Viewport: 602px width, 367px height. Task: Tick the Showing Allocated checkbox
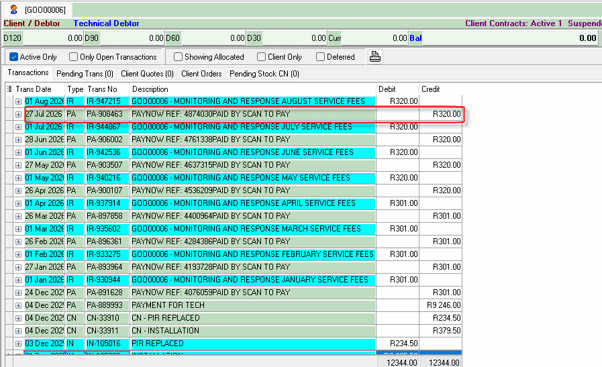click(178, 57)
